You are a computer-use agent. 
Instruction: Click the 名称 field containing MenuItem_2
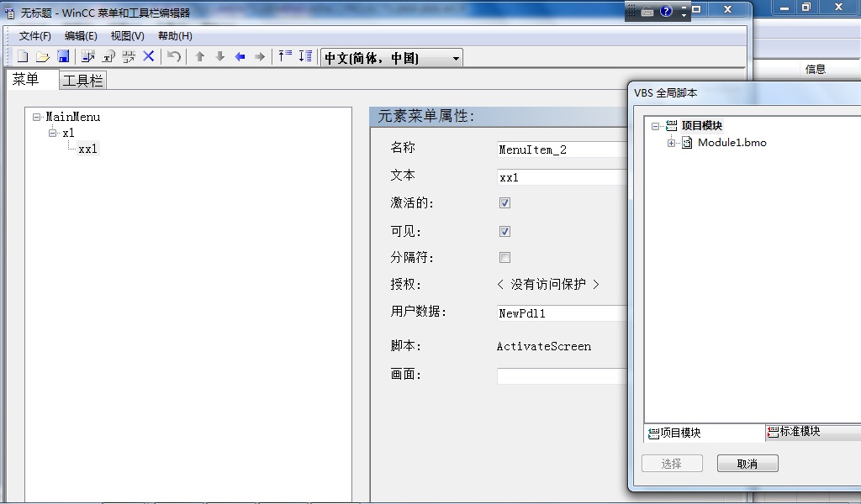click(563, 150)
